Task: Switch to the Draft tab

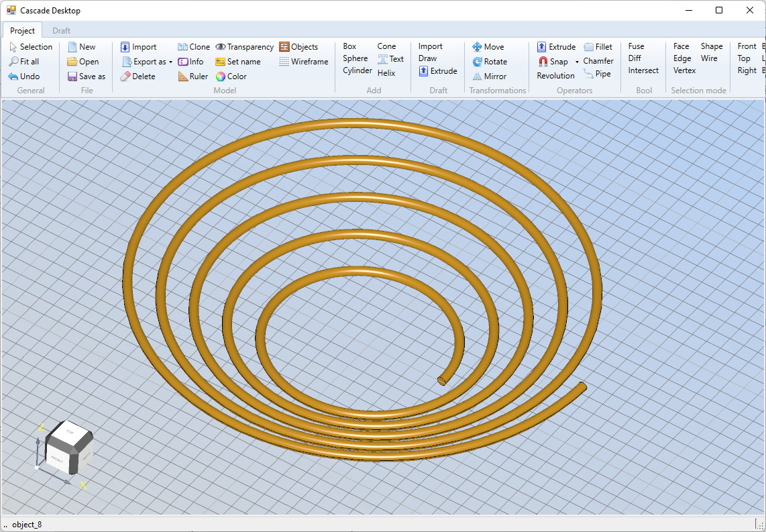Action: coord(61,31)
